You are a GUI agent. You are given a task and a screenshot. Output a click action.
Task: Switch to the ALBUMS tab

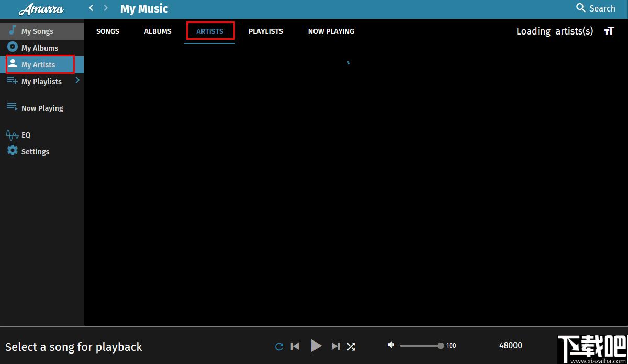tap(158, 31)
